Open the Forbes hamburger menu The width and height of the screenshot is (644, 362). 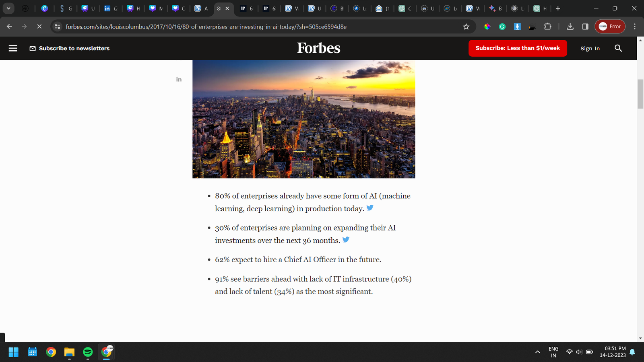tap(13, 48)
